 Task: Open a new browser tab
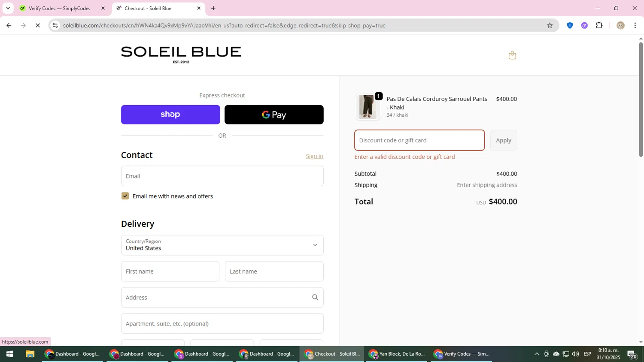coord(213,8)
